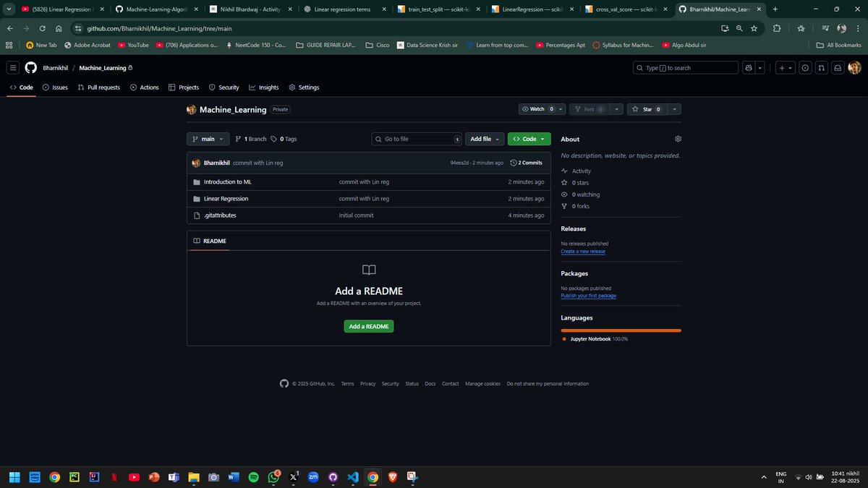Star the Machine_Learning repository

pyautogui.click(x=646, y=109)
